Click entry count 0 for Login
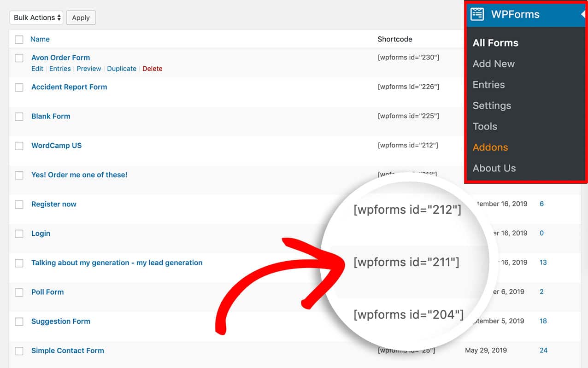The image size is (588, 368). coord(541,233)
